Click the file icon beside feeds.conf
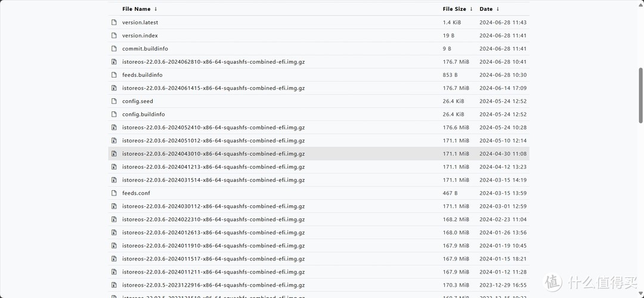Image resolution: width=644 pixels, height=298 pixels. click(x=114, y=193)
